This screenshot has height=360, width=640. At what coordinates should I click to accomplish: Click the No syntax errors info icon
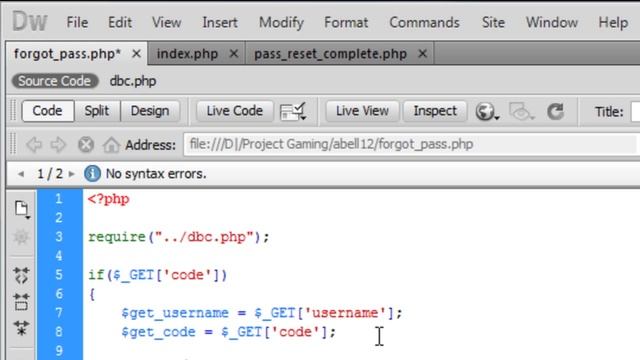tap(92, 174)
